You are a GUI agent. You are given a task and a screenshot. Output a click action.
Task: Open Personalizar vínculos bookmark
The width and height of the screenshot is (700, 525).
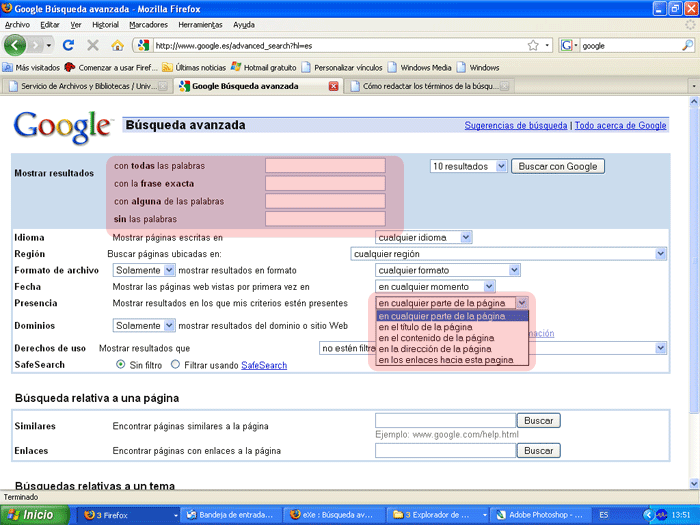pos(342,68)
